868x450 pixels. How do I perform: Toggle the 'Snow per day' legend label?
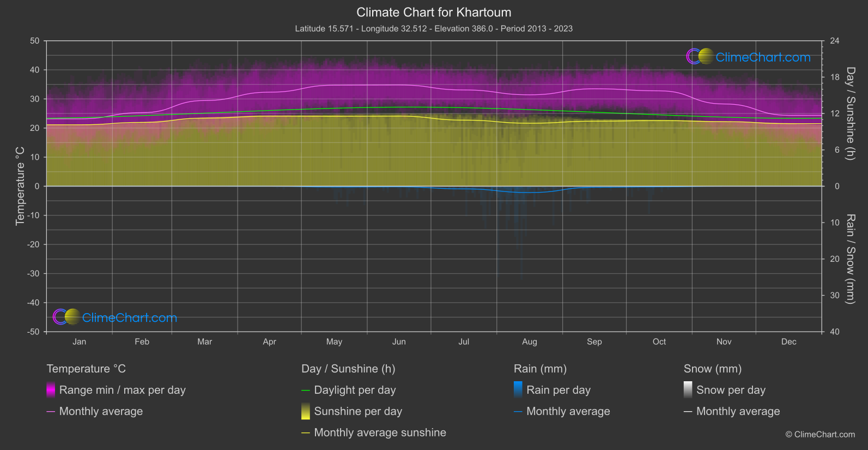tap(731, 390)
